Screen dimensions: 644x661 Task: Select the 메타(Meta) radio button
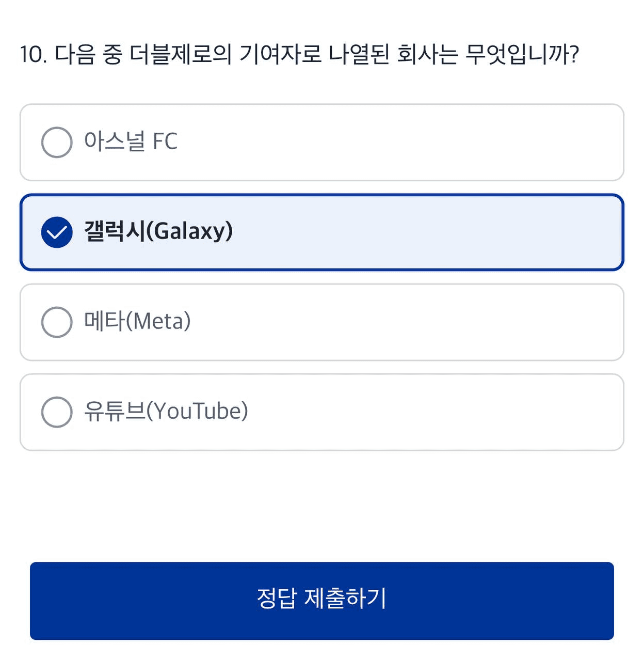(57, 322)
